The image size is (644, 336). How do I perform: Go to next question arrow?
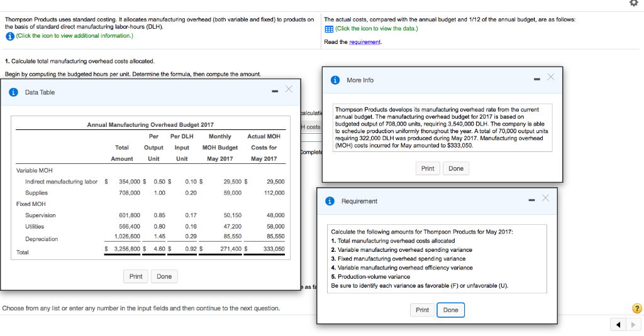[x=633, y=325]
